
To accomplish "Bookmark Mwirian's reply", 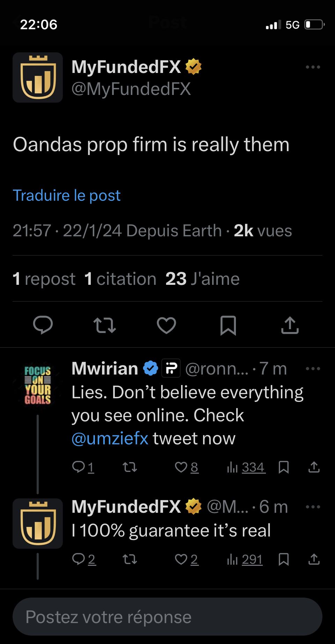I will point(284,467).
